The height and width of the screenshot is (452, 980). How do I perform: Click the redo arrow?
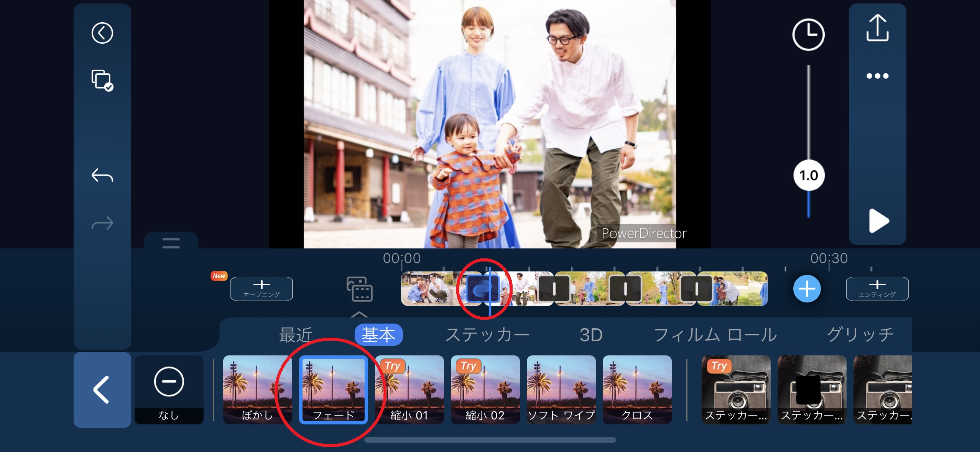(x=102, y=223)
